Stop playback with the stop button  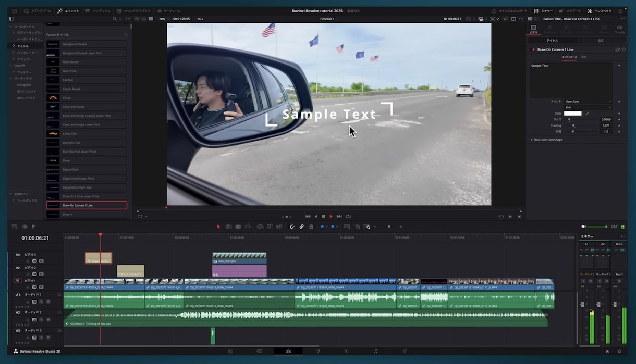pos(323,216)
